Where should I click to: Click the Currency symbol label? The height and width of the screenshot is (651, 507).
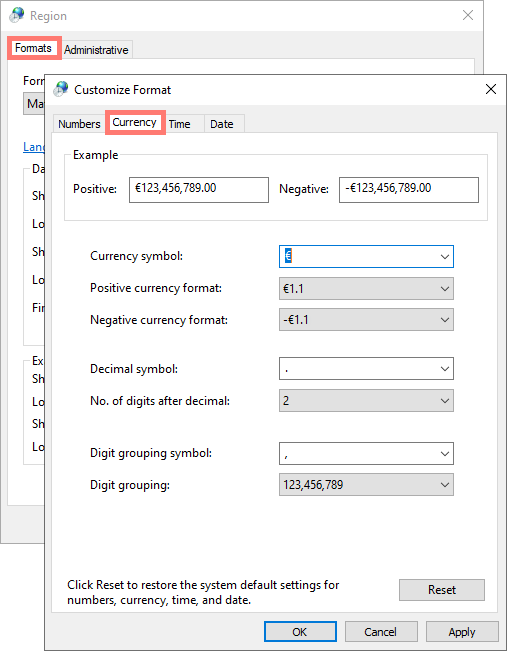pyautogui.click(x=136, y=256)
